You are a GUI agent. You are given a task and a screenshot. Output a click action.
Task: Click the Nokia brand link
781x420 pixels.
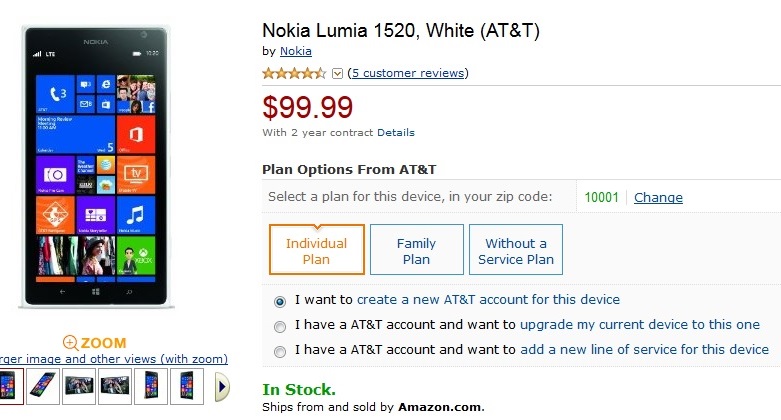pos(295,50)
